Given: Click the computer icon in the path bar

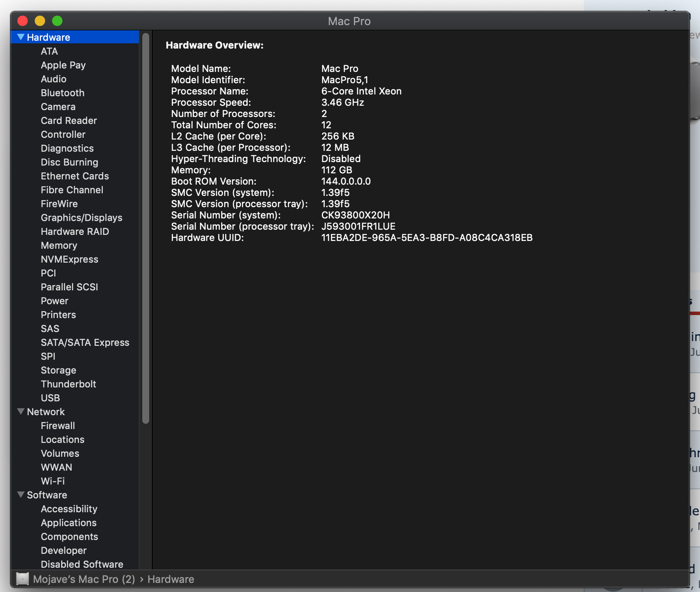Looking at the screenshot, I should pyautogui.click(x=23, y=579).
